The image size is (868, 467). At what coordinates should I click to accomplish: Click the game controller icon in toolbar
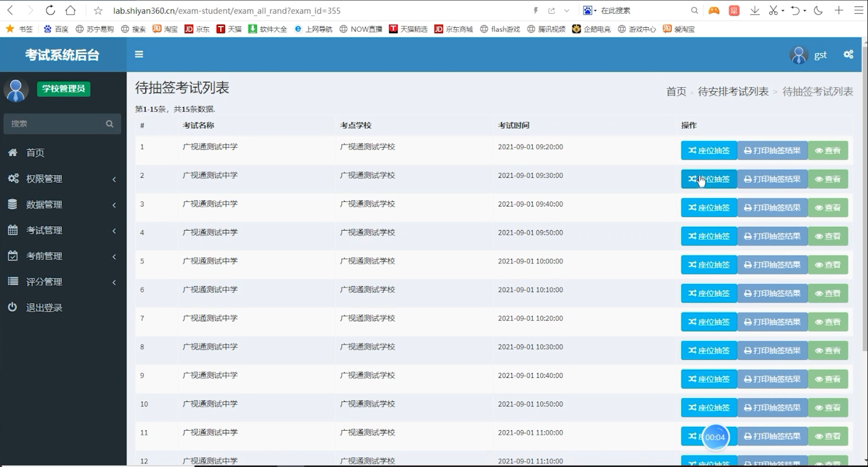point(714,10)
